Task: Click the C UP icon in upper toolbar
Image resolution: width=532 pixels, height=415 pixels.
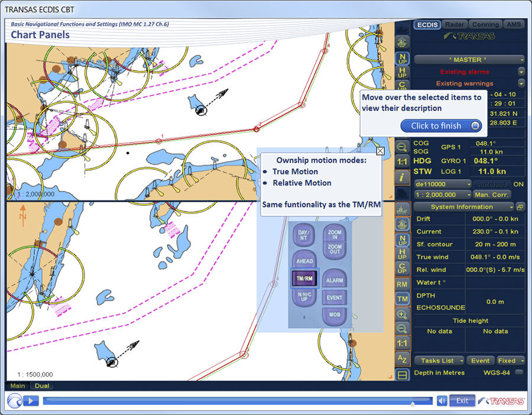Action: click(403, 85)
